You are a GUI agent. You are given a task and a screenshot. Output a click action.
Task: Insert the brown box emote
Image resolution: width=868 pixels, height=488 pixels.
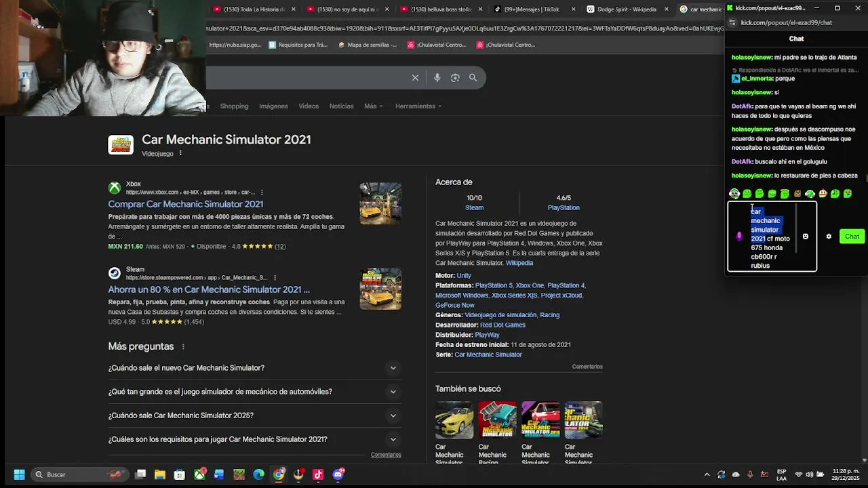pyautogui.click(x=797, y=194)
